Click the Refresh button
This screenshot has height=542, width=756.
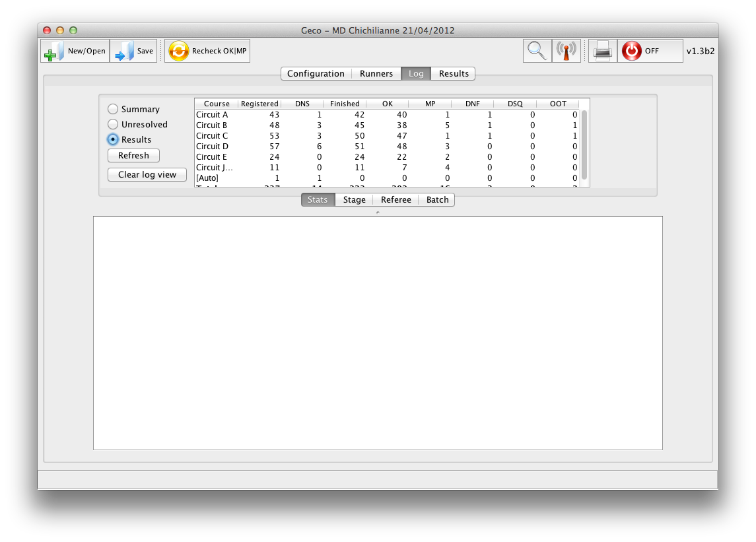tap(133, 155)
